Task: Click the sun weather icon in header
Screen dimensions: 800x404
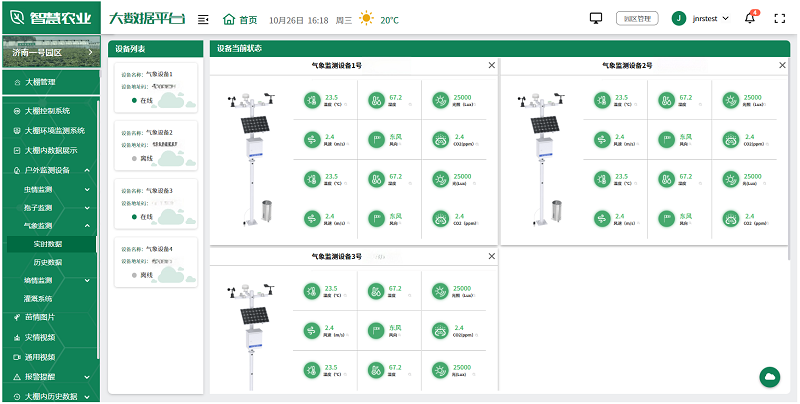Action: point(367,19)
